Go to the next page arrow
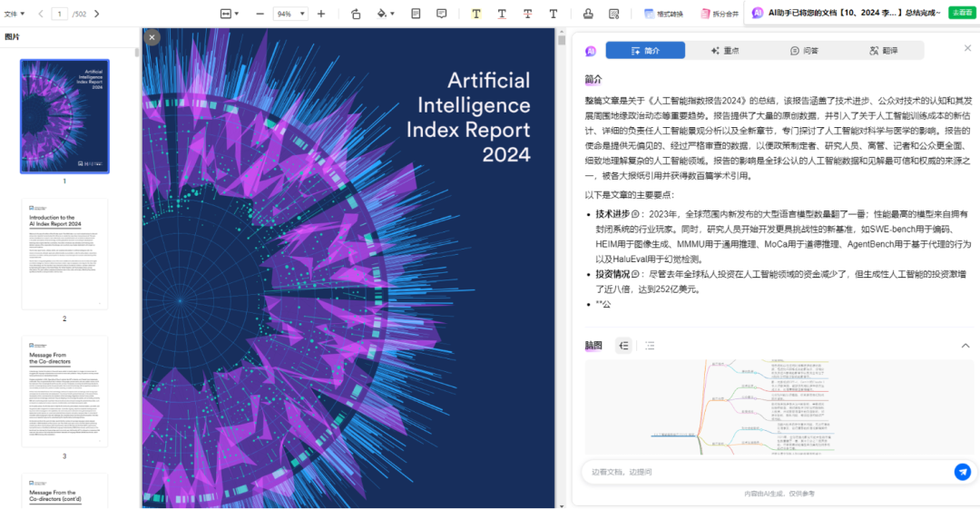980x519 pixels. point(97,14)
